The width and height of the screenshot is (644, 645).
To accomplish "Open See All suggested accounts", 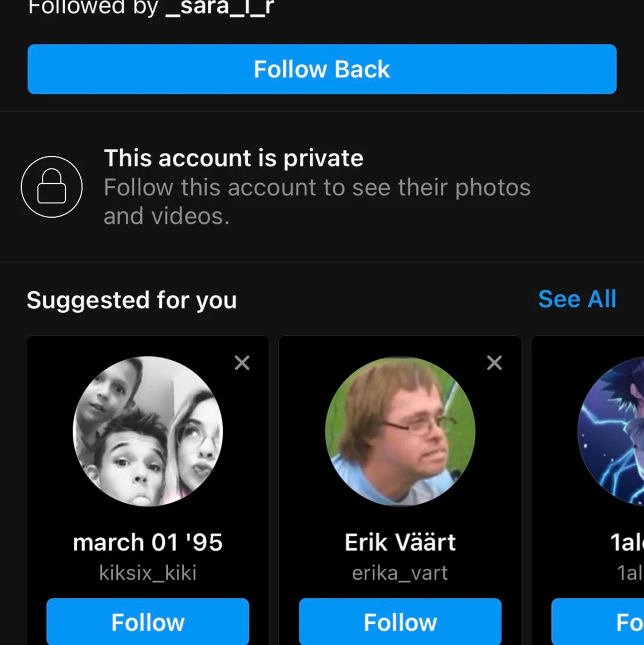I will pos(577,299).
